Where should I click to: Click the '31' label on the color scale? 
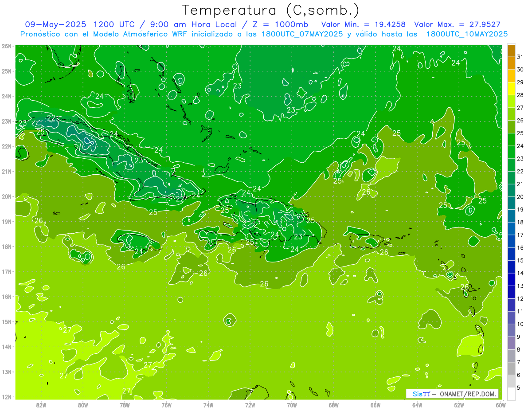tap(520, 57)
